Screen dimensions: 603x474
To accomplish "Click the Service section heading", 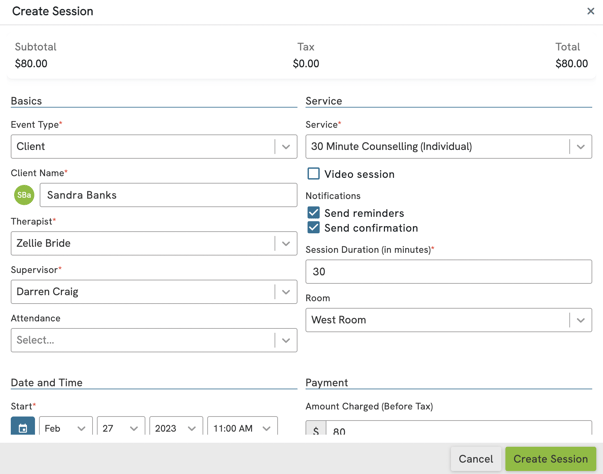I will click(324, 101).
